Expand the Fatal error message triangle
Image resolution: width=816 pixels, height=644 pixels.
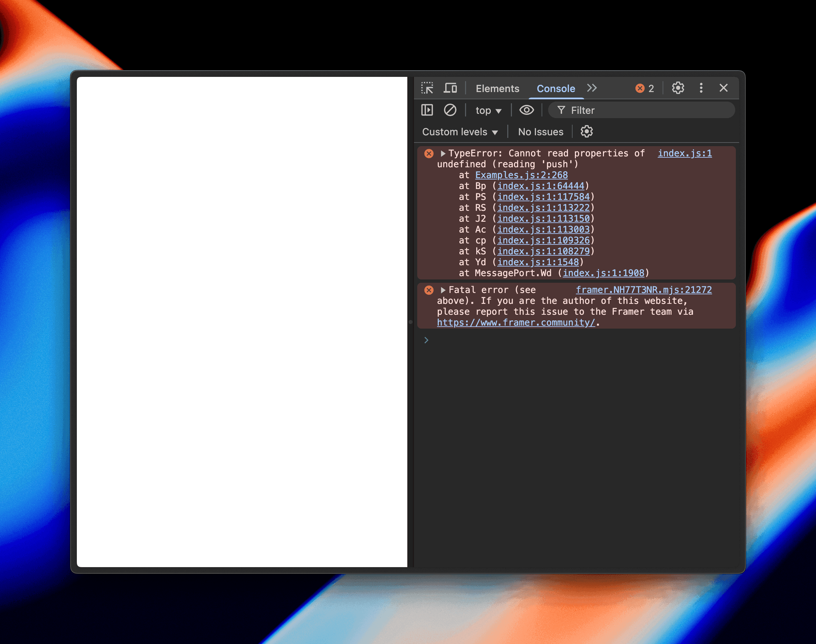[x=443, y=290]
